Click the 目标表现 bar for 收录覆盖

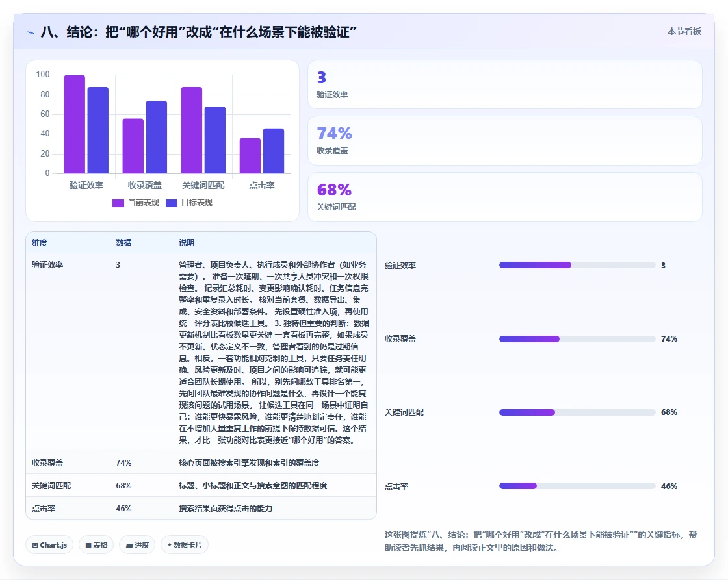pyautogui.click(x=157, y=137)
